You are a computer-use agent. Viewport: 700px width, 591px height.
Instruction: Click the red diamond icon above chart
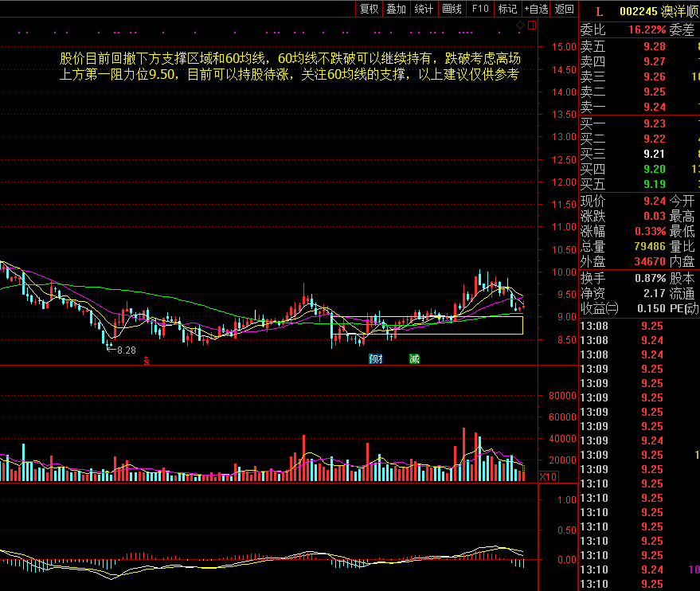520,25
